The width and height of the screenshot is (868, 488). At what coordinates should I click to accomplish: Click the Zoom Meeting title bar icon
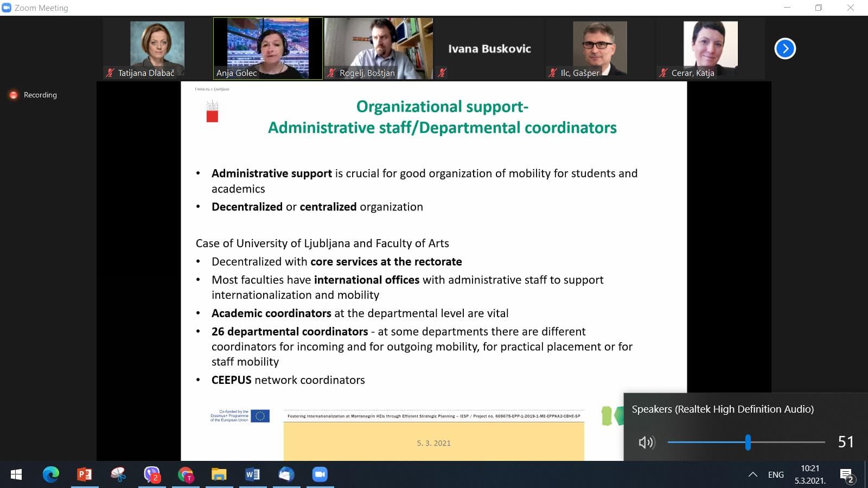(x=7, y=8)
